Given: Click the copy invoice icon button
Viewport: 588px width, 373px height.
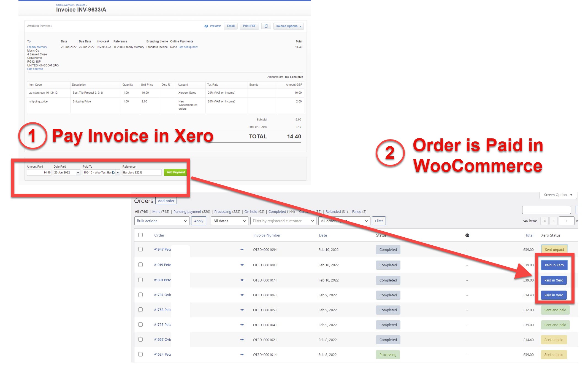Looking at the screenshot, I should [266, 26].
